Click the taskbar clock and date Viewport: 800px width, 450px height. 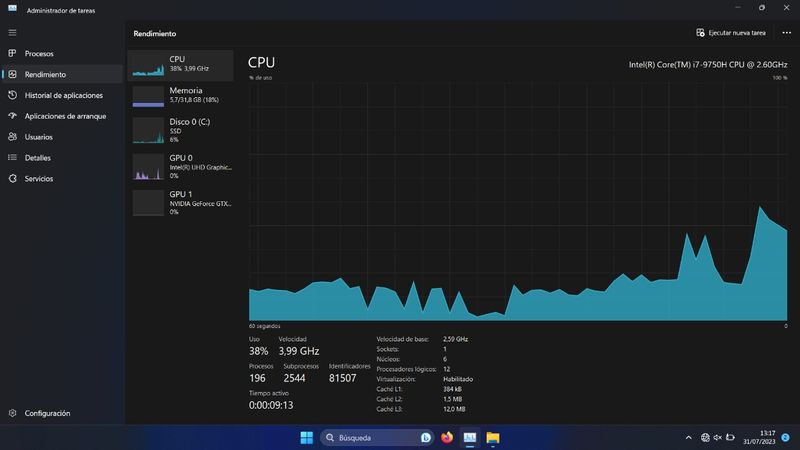pyautogui.click(x=760, y=437)
